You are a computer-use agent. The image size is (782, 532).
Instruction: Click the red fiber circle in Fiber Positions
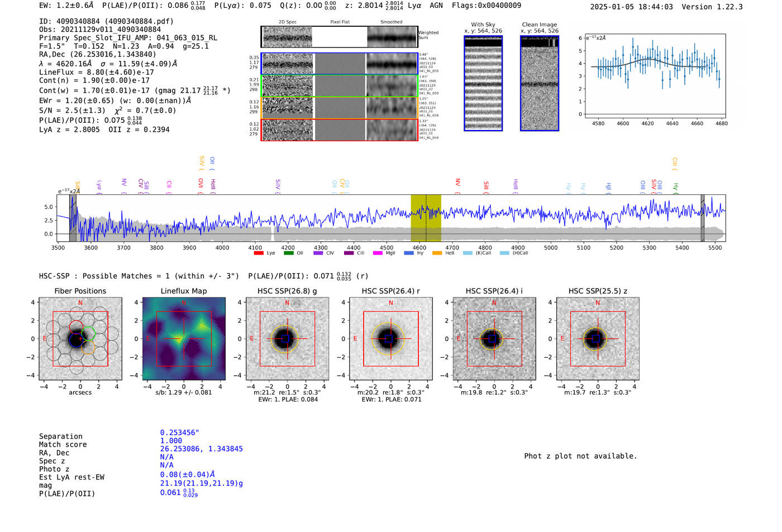77,328
